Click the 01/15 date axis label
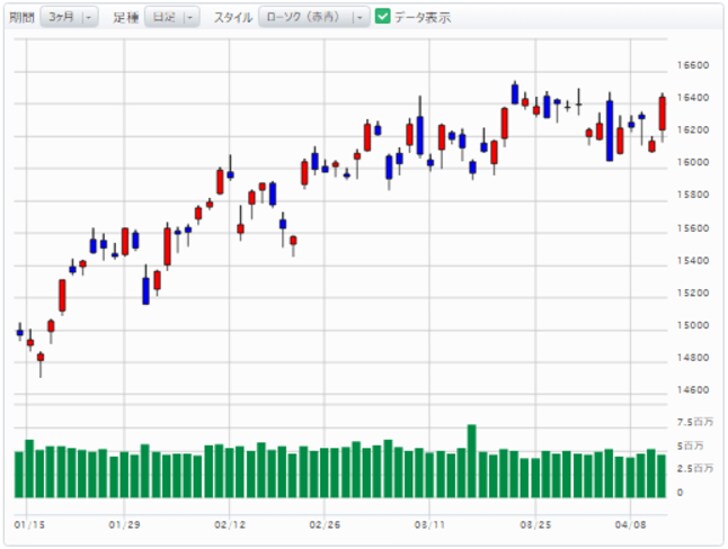Viewport: 728px width, 549px height. click(x=28, y=523)
